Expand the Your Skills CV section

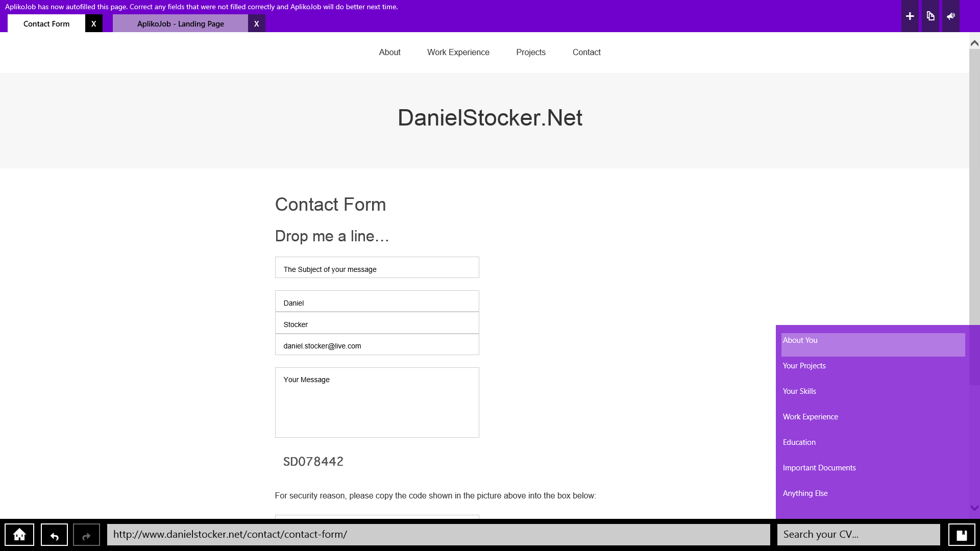coord(799,391)
